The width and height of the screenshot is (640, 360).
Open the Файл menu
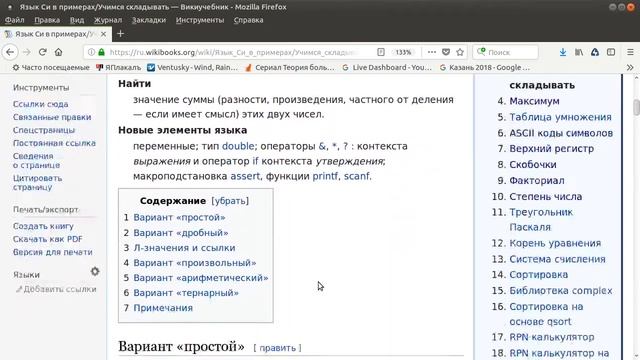coord(15,20)
